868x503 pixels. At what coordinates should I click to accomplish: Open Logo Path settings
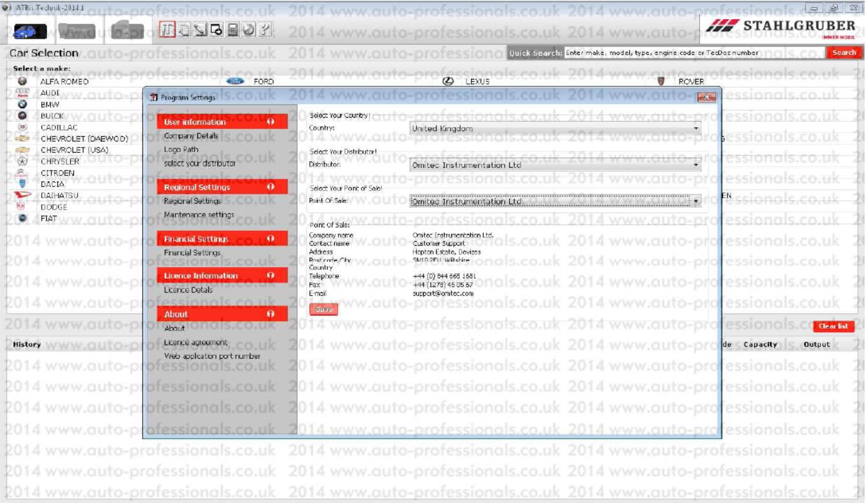[181, 149]
